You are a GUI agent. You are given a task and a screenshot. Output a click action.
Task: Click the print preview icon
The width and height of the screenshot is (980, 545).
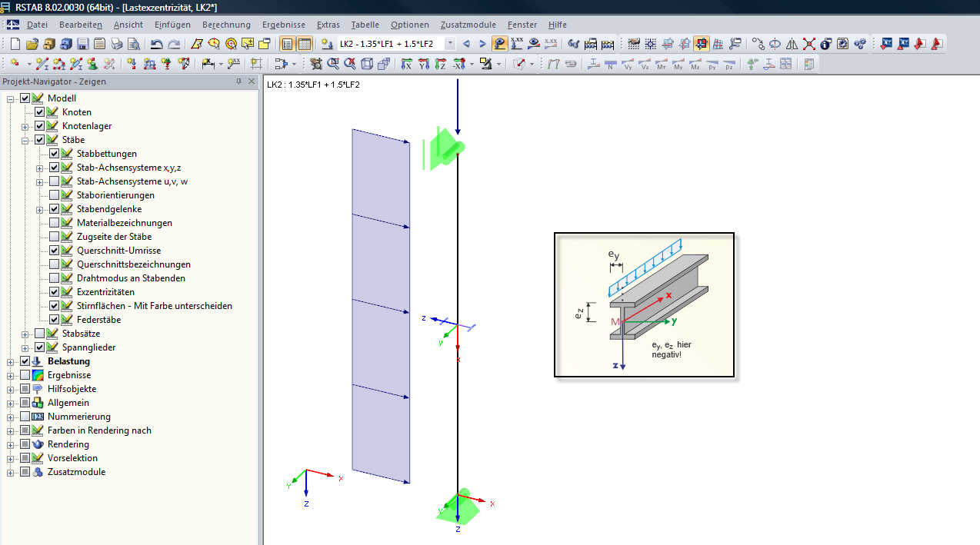(134, 44)
